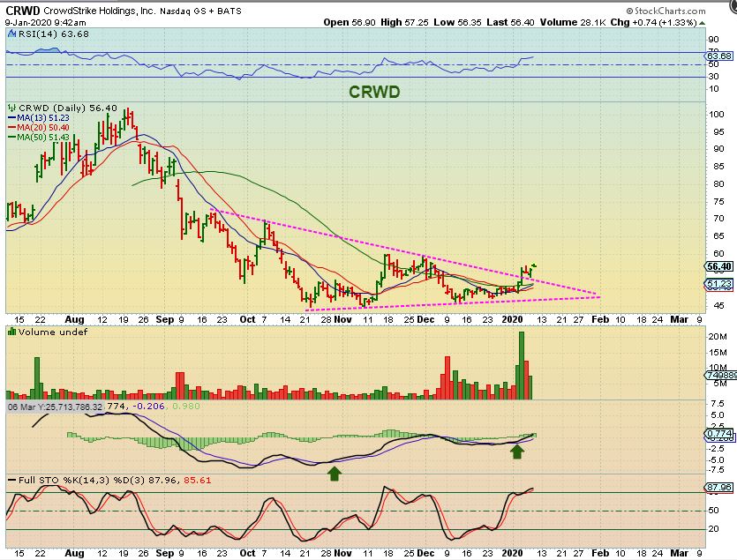Click the 85.61 stochastic %D value
Image resolution: width=737 pixels, height=560 pixels.
(198, 480)
